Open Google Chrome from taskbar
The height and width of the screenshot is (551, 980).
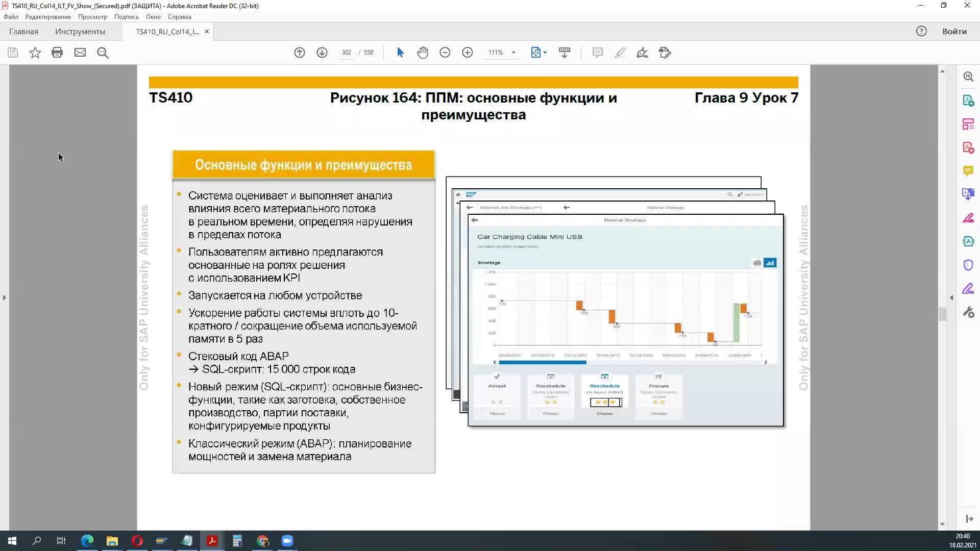[262, 541]
